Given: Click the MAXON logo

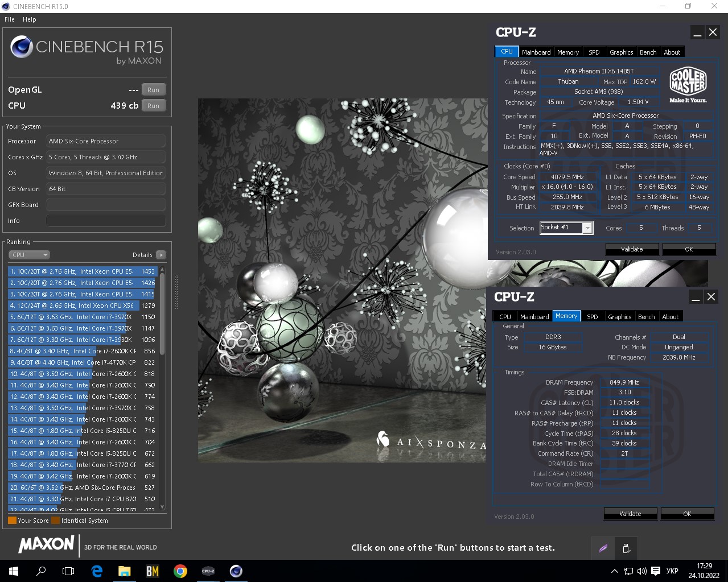Looking at the screenshot, I should [46, 544].
